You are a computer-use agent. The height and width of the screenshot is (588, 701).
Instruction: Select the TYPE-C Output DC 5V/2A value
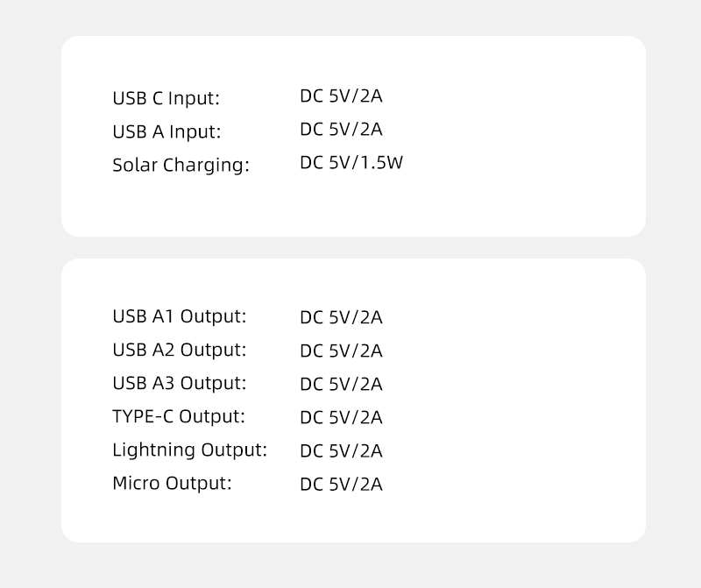(x=341, y=418)
